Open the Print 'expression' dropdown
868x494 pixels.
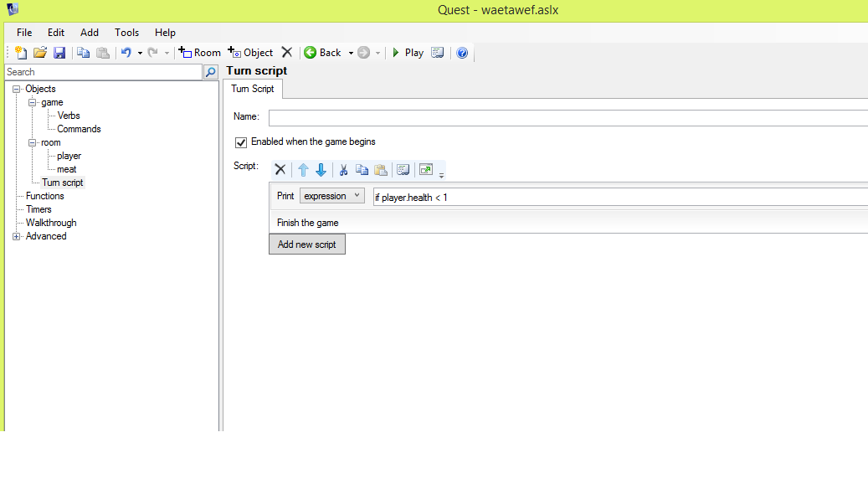(x=332, y=196)
